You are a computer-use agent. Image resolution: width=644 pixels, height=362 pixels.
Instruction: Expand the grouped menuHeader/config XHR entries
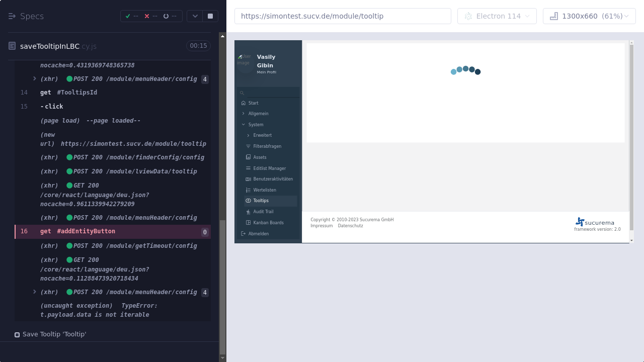[x=35, y=292]
